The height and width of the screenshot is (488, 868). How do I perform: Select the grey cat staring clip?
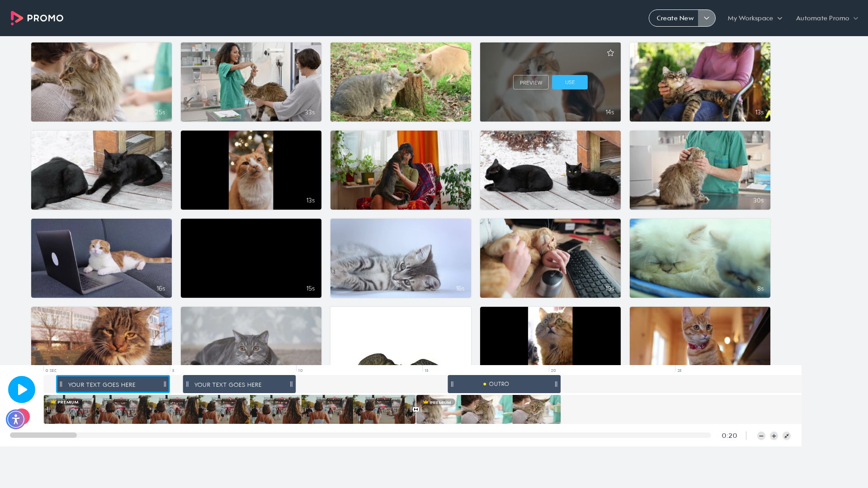[251, 336]
